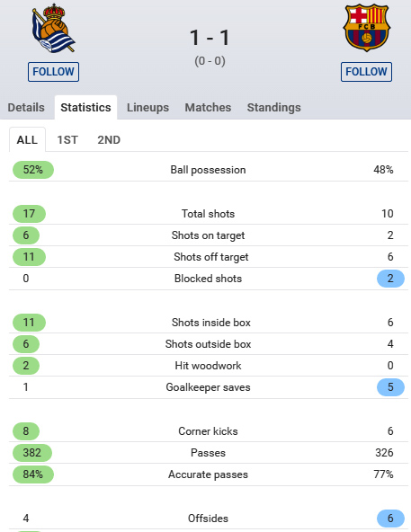Click the Total shots row label
The image size is (411, 532).
[208, 214]
